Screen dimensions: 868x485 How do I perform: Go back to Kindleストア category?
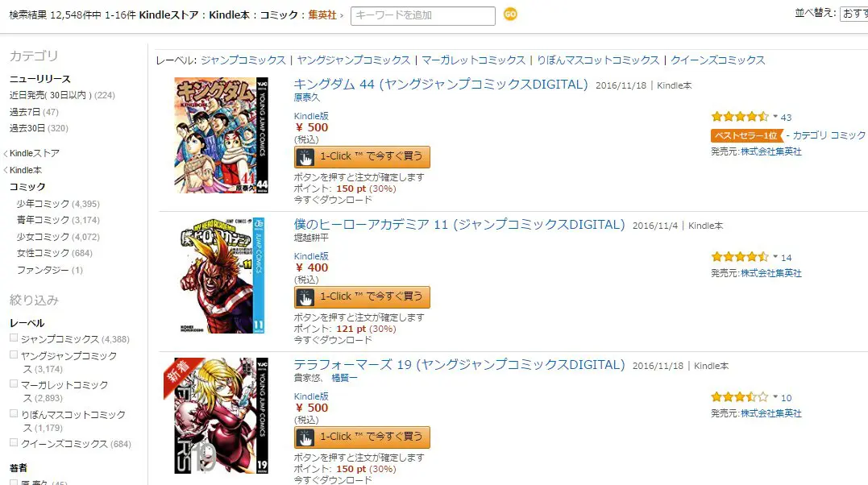click(35, 153)
